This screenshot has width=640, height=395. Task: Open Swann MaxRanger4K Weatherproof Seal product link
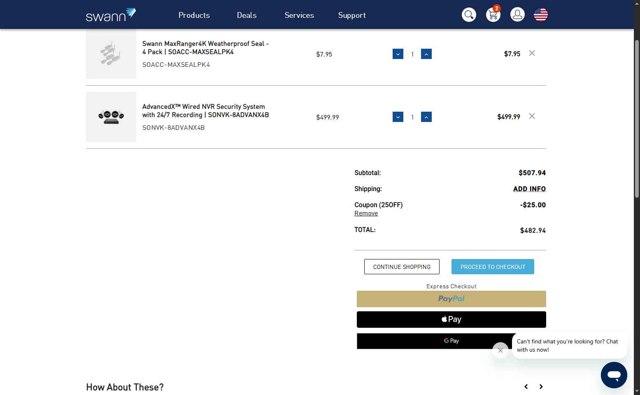[x=205, y=48]
